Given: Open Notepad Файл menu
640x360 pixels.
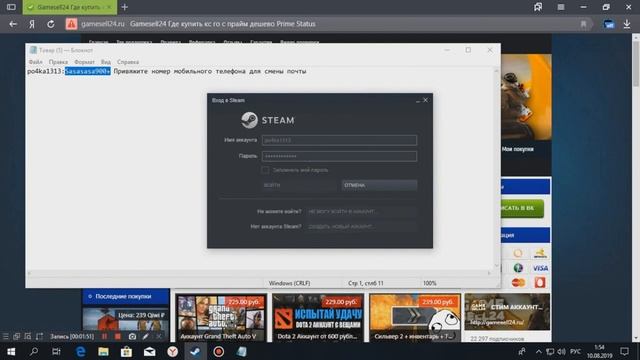Looking at the screenshot, I should 36,62.
